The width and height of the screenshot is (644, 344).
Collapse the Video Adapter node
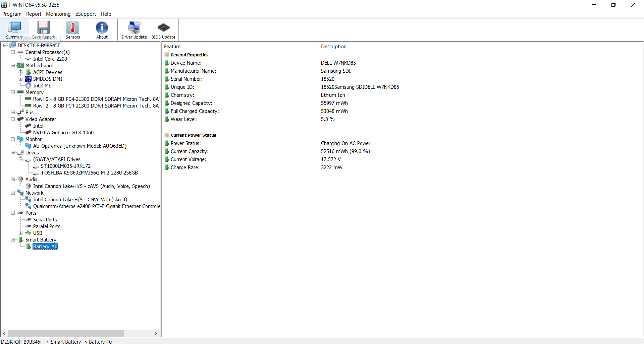point(13,119)
